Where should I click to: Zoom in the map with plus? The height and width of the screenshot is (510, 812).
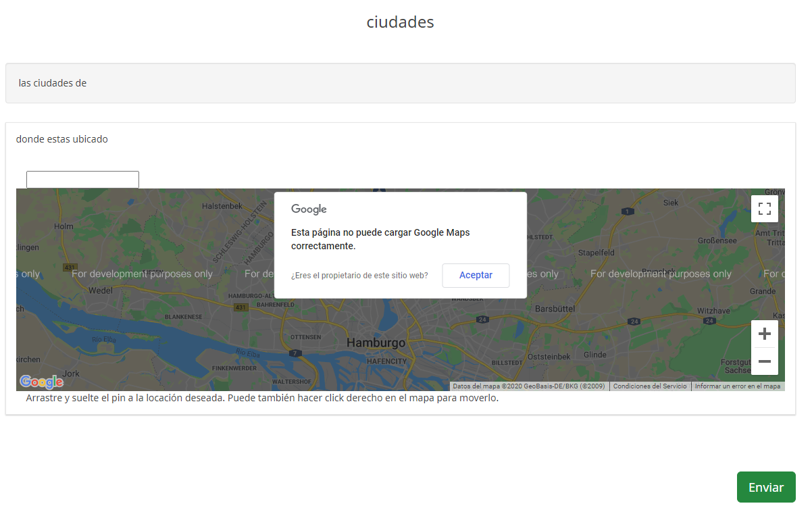(x=765, y=334)
